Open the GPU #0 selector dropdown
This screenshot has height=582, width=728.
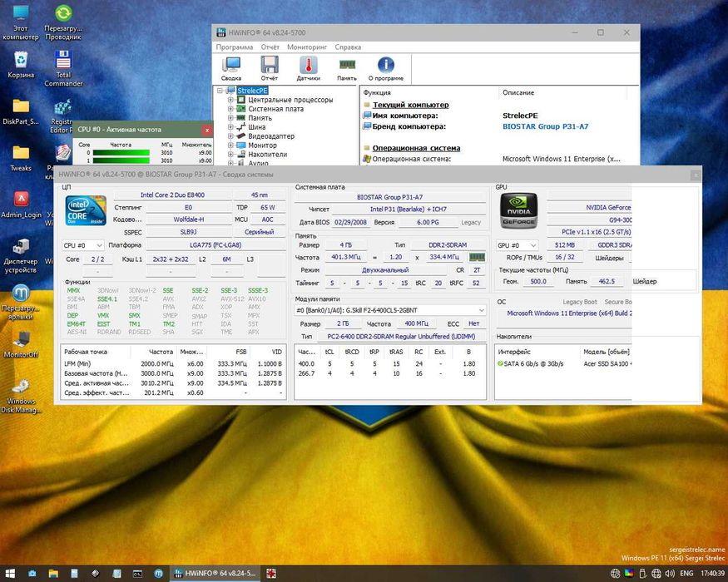click(x=518, y=245)
